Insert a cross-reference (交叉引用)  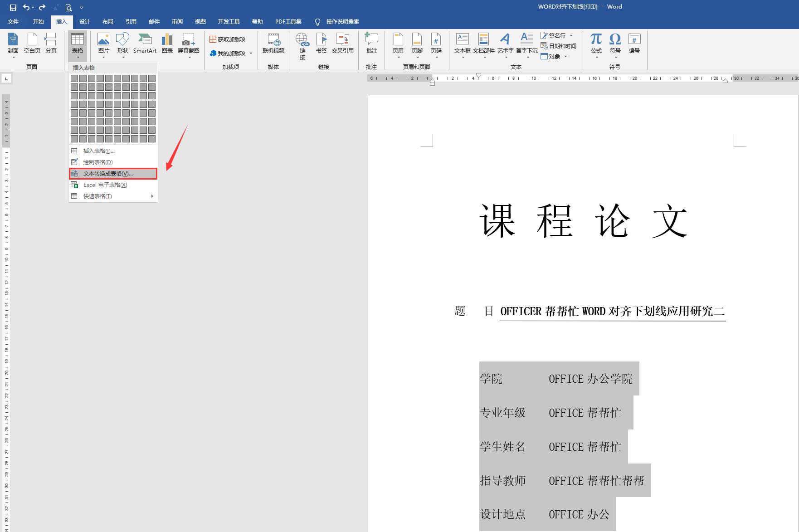coord(342,44)
